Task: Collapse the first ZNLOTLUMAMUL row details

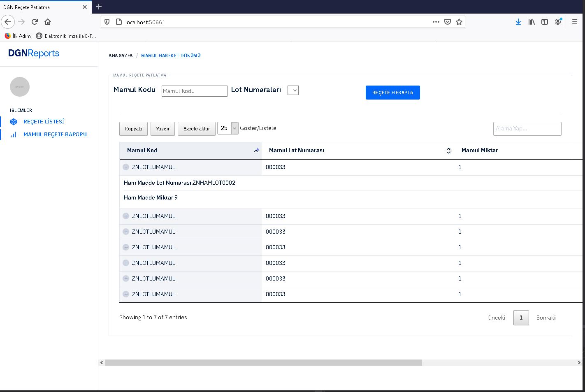Action: (126, 167)
